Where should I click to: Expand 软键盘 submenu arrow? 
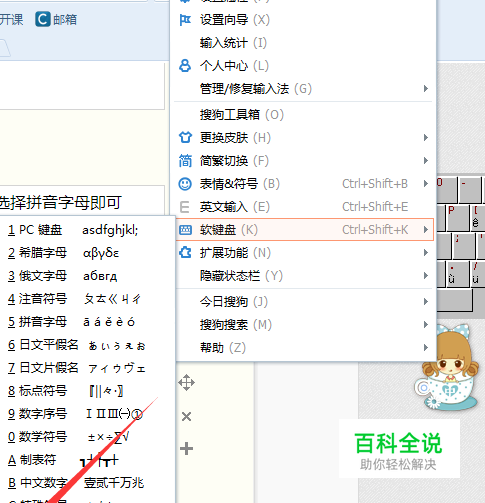click(426, 230)
